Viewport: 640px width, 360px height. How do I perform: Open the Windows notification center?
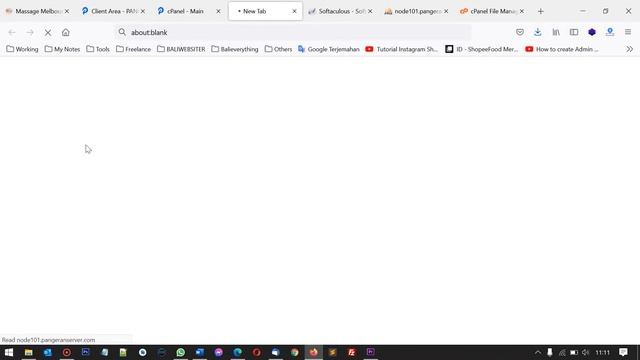click(623, 352)
